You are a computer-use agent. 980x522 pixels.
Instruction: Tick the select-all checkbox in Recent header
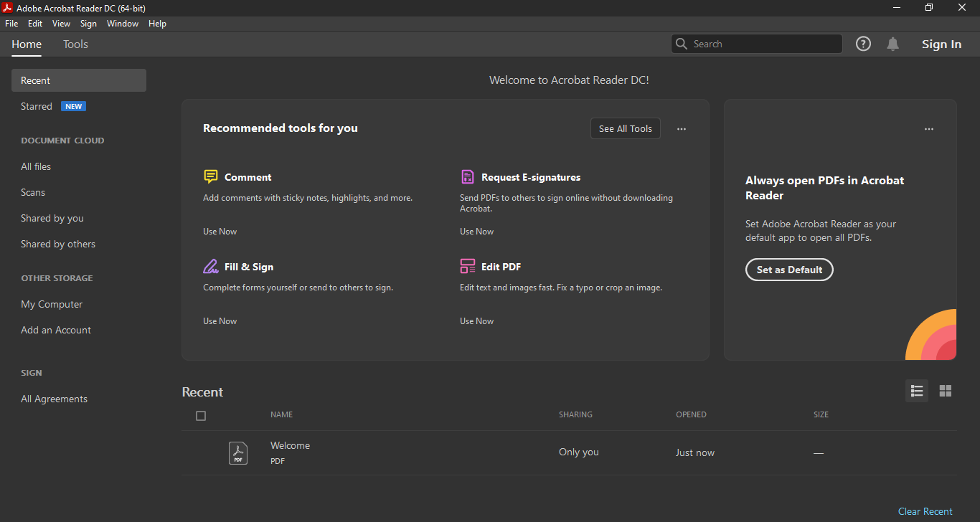tap(201, 416)
